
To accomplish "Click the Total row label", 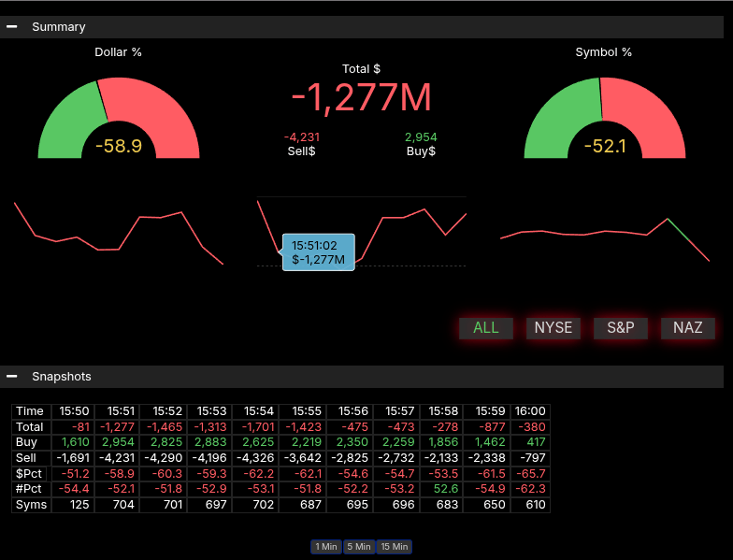I will pyautogui.click(x=32, y=426).
